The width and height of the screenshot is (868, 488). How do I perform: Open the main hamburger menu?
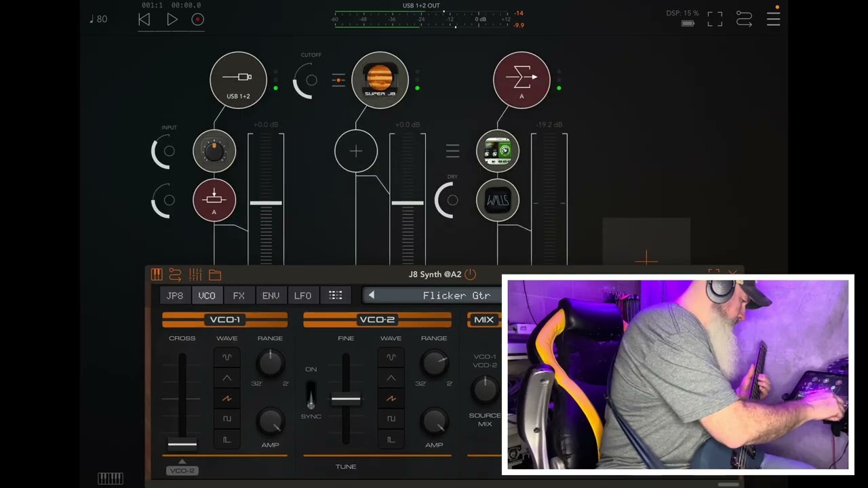pyautogui.click(x=773, y=19)
